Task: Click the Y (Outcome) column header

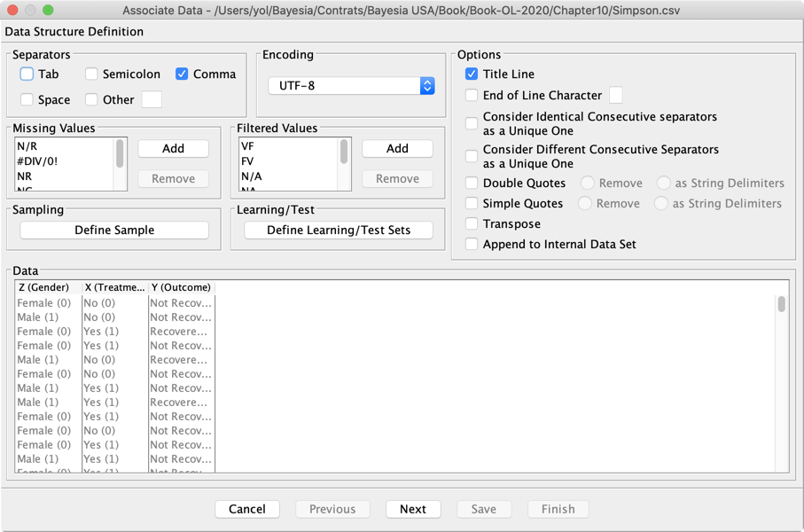Action: (182, 288)
